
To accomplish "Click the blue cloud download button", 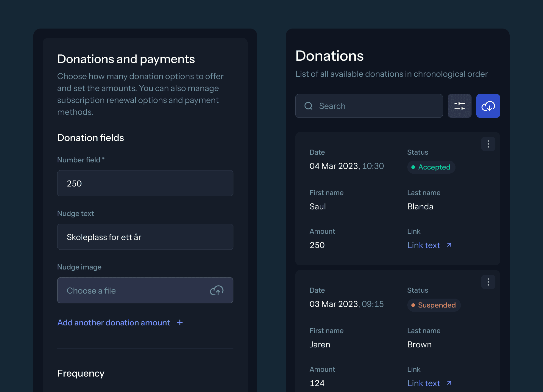I will click(488, 106).
